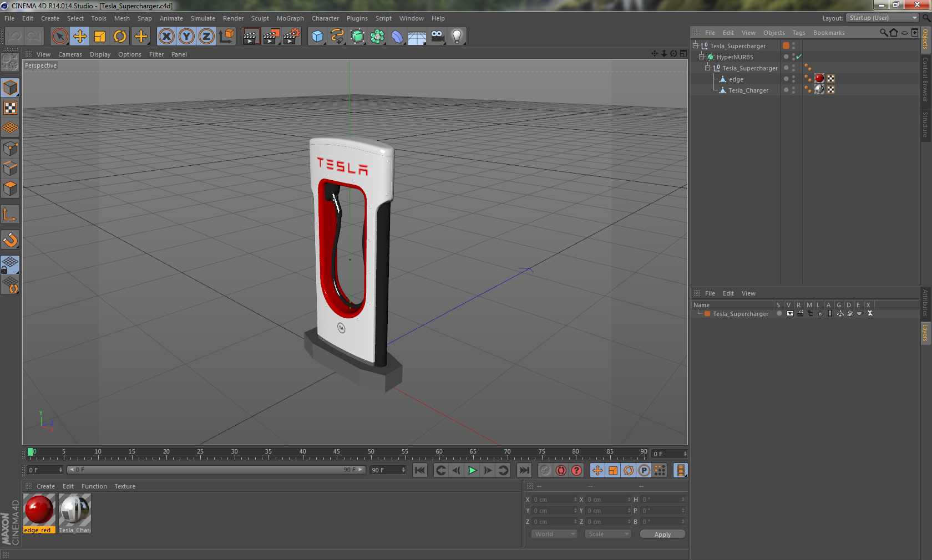Open the viewport Cameras menu

(70, 54)
